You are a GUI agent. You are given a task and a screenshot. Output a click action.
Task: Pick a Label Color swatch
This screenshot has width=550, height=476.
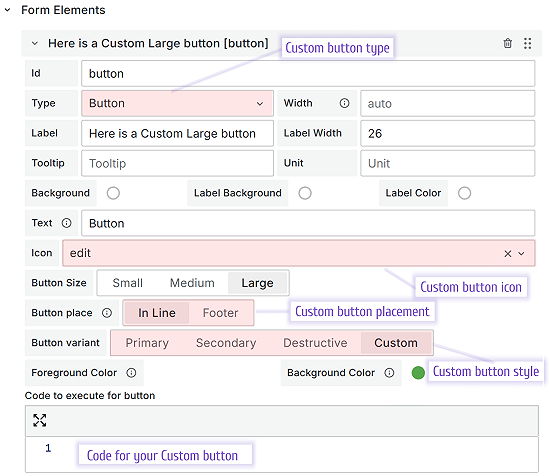[x=464, y=193]
